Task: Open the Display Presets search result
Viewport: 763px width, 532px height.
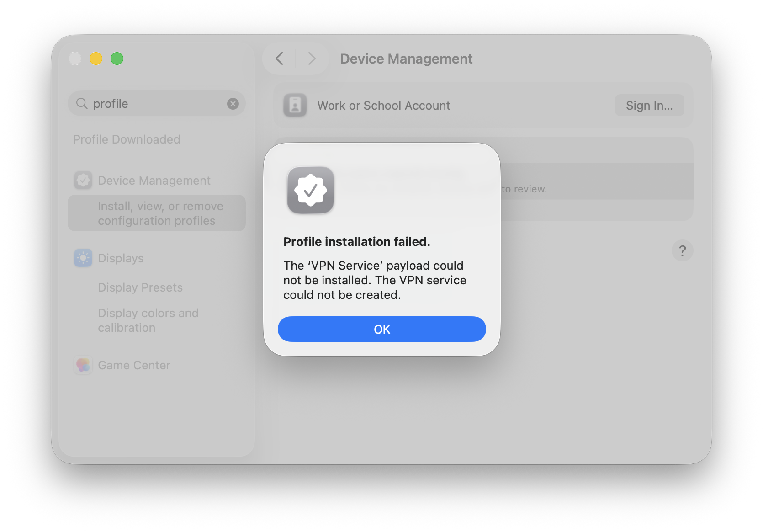Action: point(140,287)
